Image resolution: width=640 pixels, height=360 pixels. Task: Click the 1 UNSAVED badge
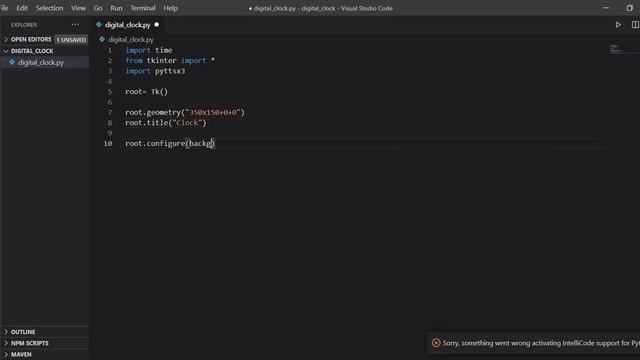click(71, 40)
